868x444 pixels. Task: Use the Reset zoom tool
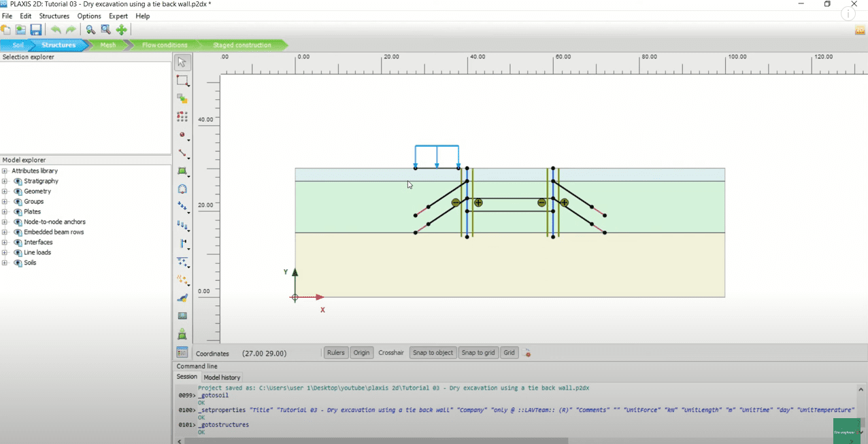[105, 29]
